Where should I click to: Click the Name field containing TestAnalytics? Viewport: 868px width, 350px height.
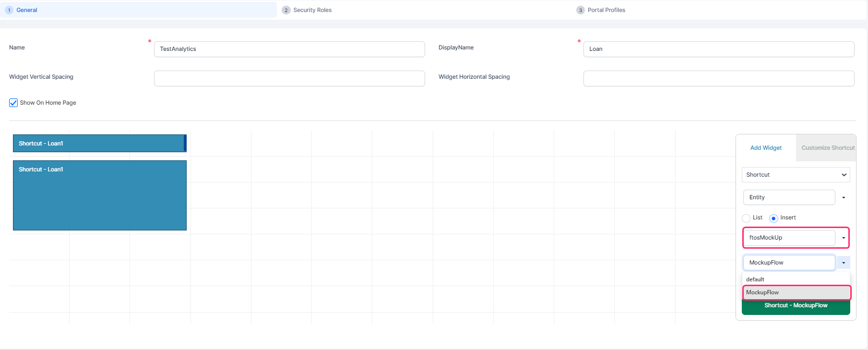tap(289, 49)
